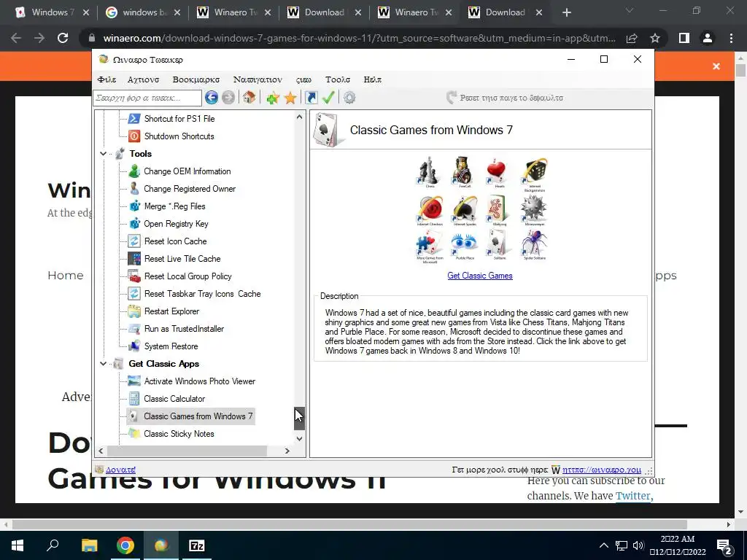The width and height of the screenshot is (747, 560).
Task: Click the Search for a tweak input field
Action: (147, 98)
